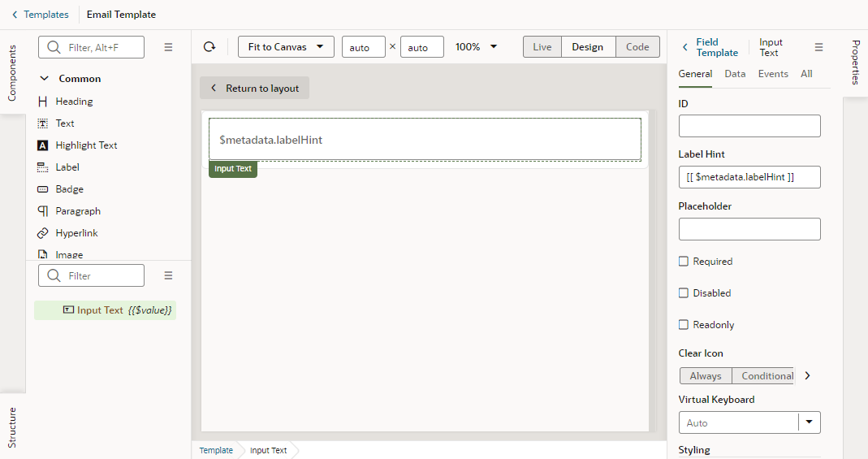Click the canvas height auto field
Viewport: 868px width, 459px height.
pos(422,47)
